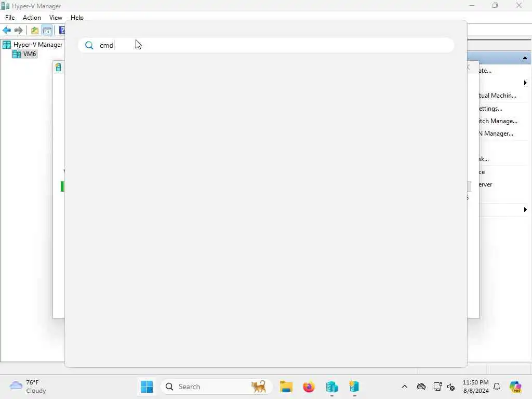Click Import Virtual Machine action

(x=497, y=96)
